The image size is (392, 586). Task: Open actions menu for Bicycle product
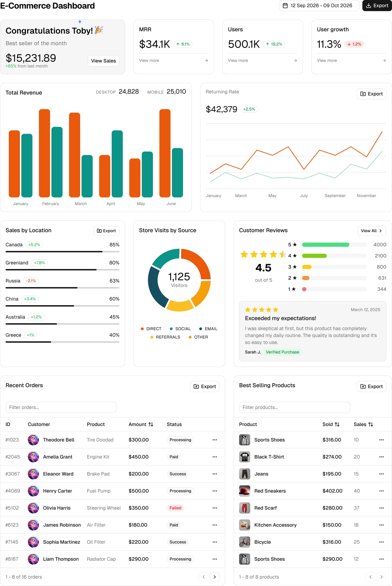tap(381, 542)
